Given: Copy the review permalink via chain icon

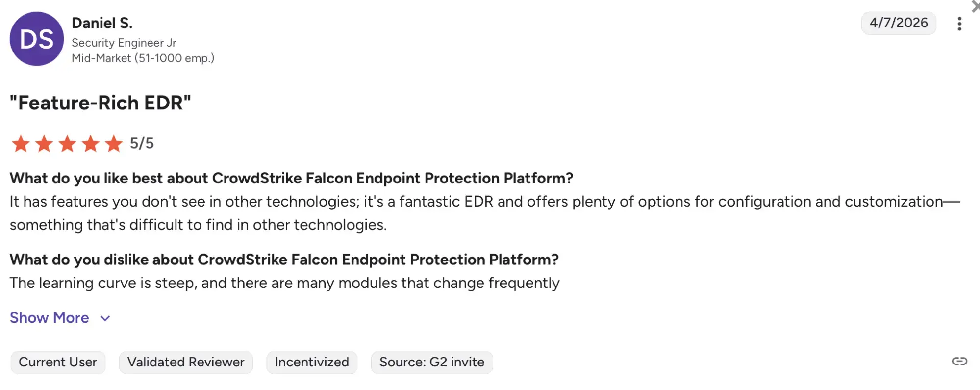Looking at the screenshot, I should tap(959, 362).
